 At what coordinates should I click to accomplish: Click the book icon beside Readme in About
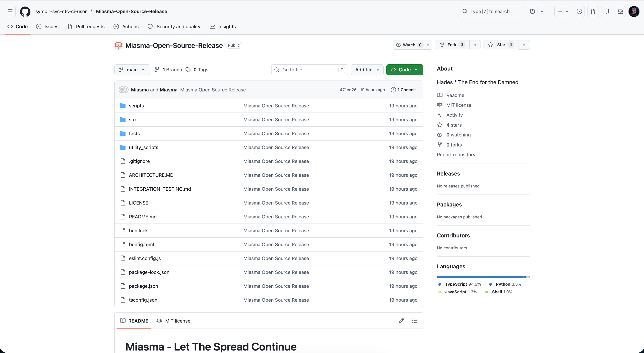point(440,95)
